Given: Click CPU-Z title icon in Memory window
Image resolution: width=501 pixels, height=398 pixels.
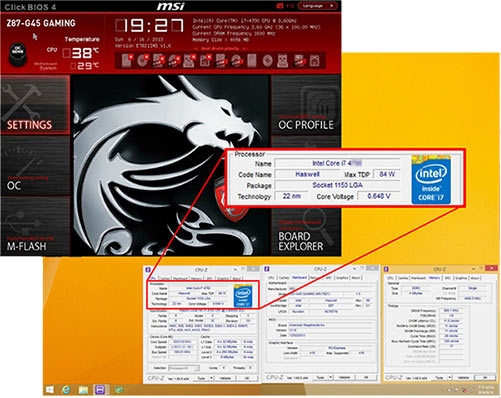Looking at the screenshot, I should point(386,269).
